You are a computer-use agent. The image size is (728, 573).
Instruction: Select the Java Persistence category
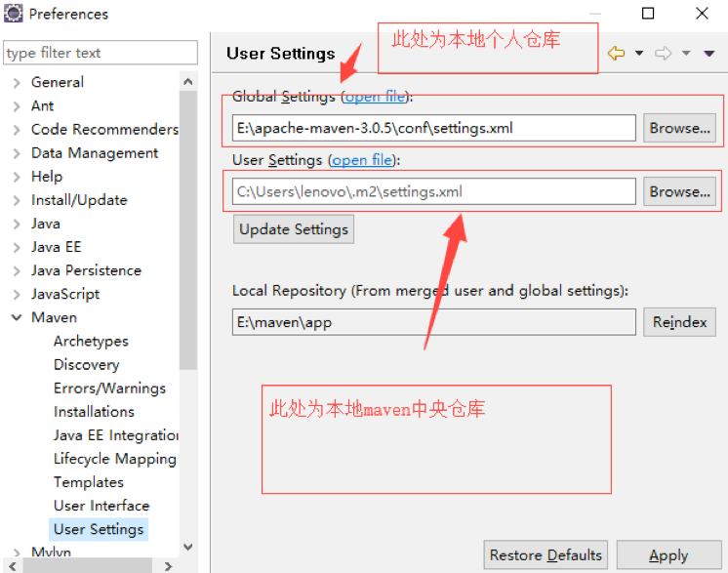tap(86, 270)
